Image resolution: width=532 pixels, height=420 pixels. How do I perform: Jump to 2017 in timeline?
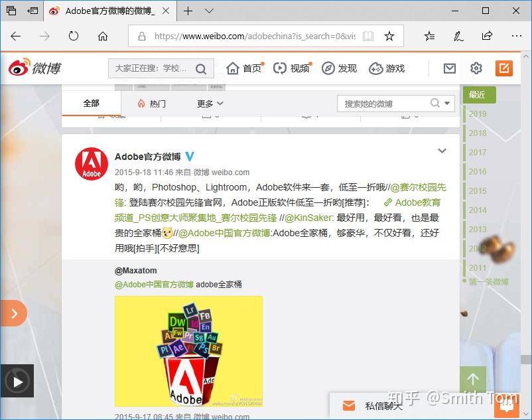(x=478, y=153)
